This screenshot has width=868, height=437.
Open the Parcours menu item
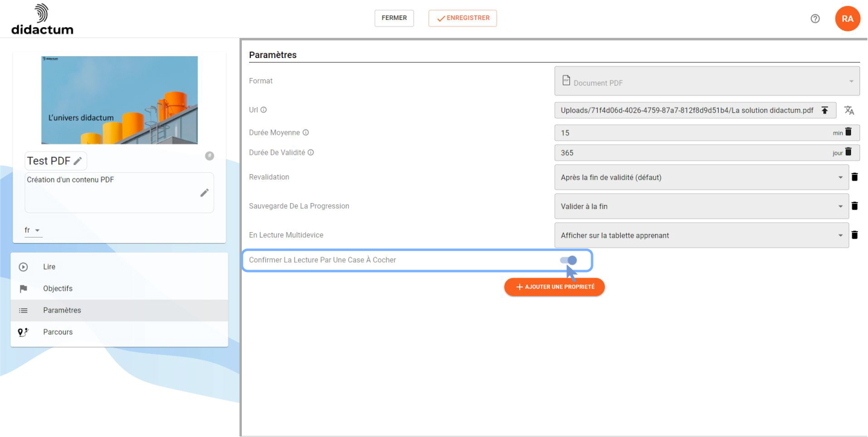coord(119,332)
